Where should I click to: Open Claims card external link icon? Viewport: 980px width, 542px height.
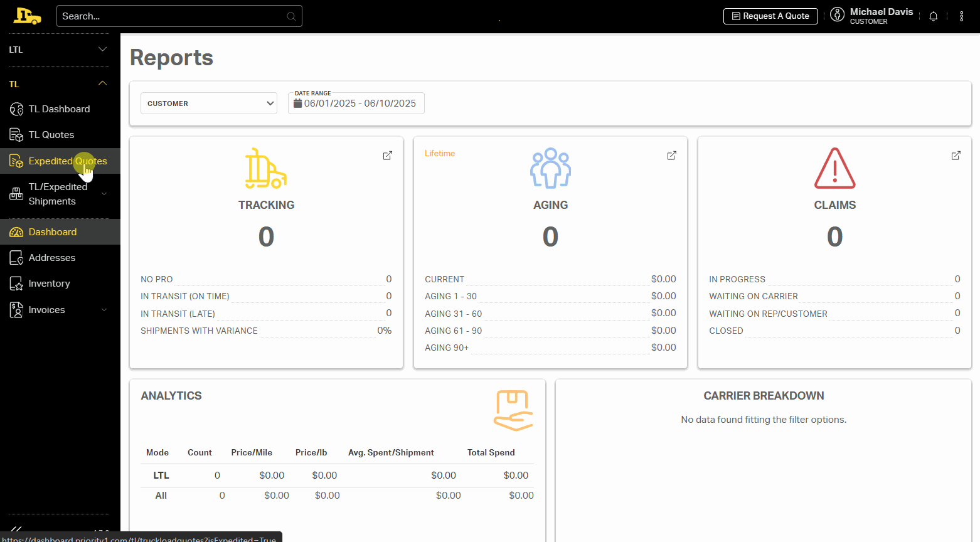click(956, 156)
